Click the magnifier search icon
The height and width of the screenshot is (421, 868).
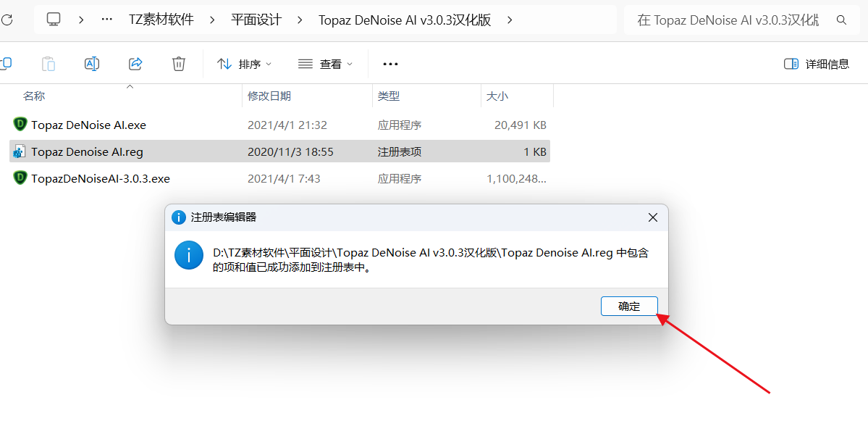pyautogui.click(x=841, y=20)
